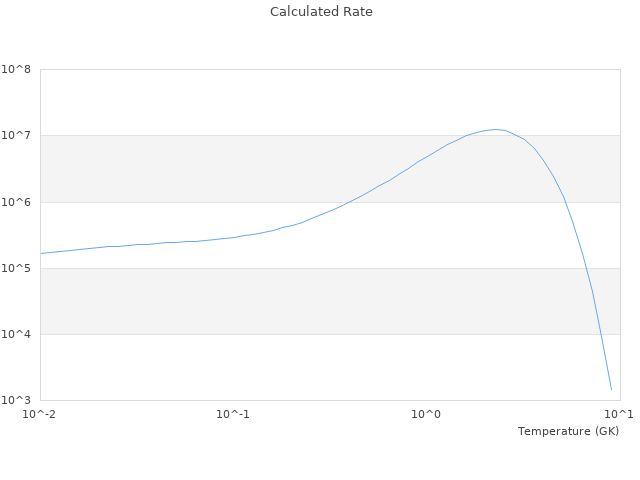
Task: Click the 10^5 y-axis tick label
Action: coord(17,268)
